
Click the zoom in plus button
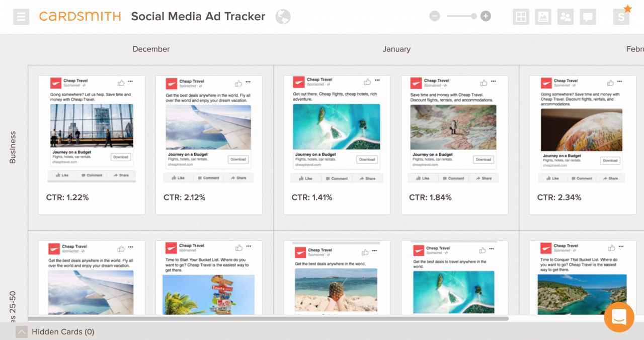point(486,16)
